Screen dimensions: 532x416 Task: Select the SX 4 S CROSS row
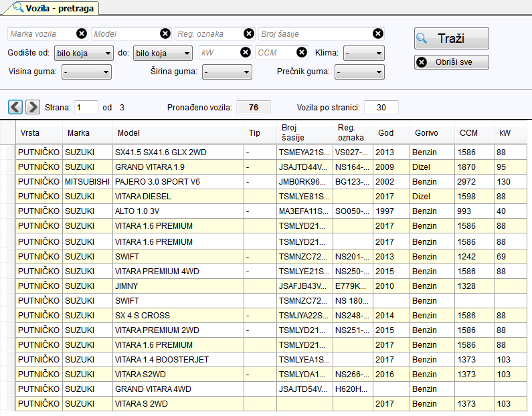(271, 315)
